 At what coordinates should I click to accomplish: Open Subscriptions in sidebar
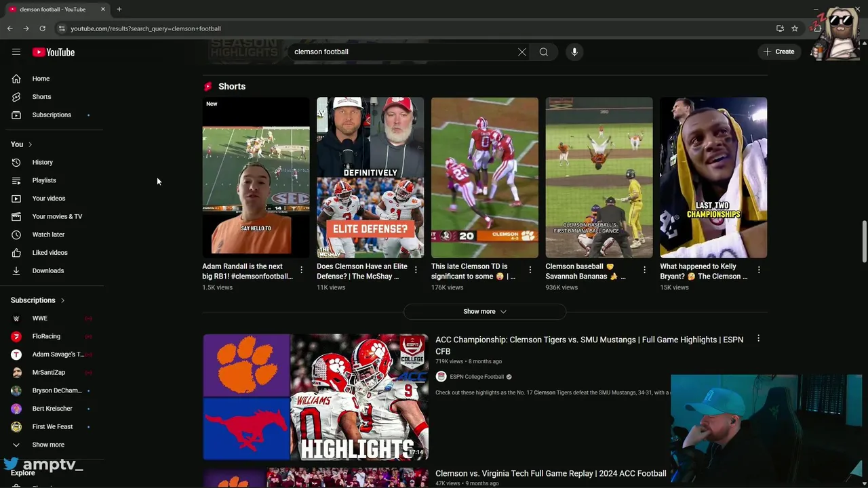pyautogui.click(x=52, y=115)
